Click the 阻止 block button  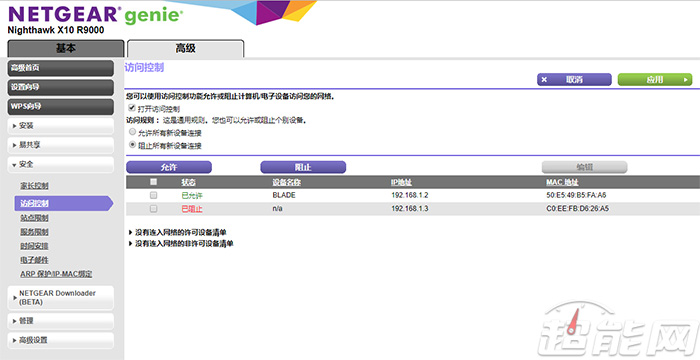[303, 167]
